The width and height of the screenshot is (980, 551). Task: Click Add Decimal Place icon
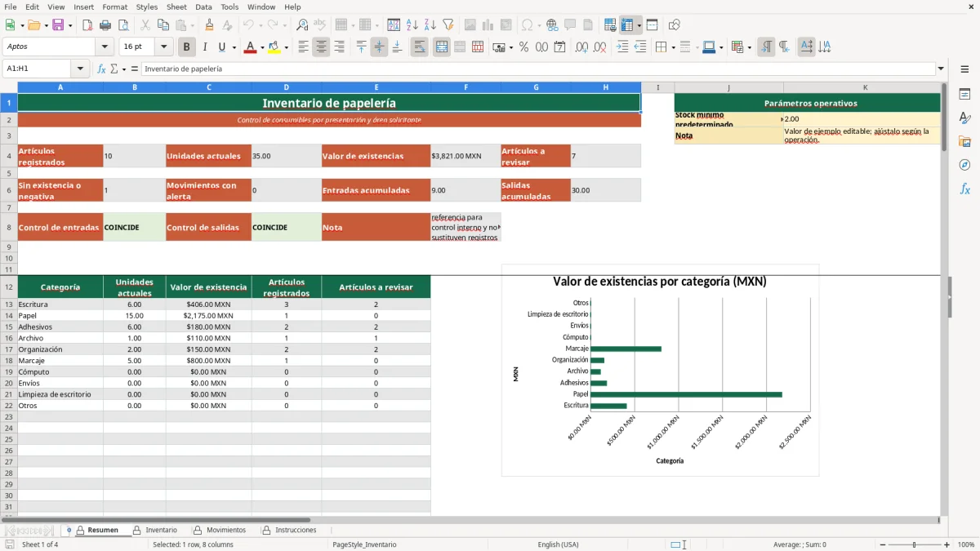(581, 47)
